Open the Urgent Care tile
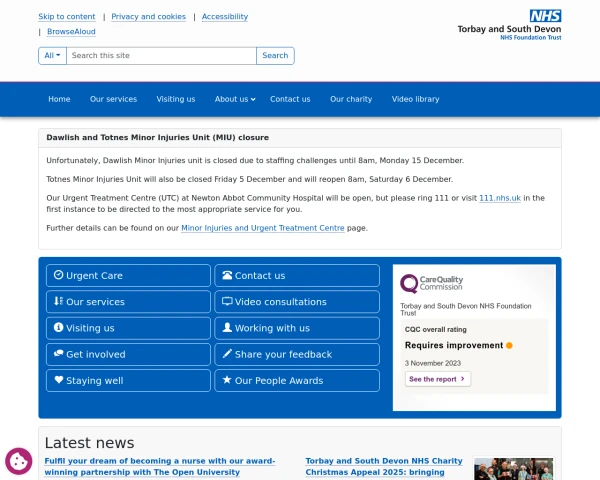Screen dimensions: 600x480 point(128,276)
